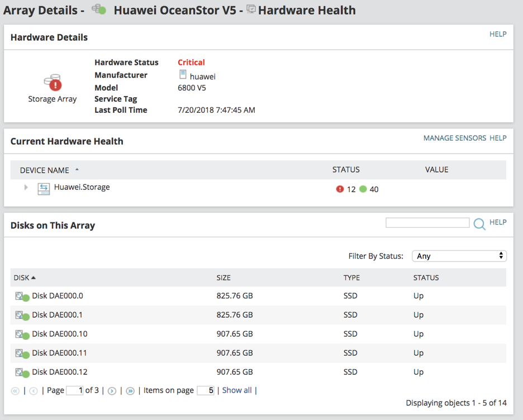Click the Critical hardware status text
Screen dimensions: 523x420
[191, 63]
